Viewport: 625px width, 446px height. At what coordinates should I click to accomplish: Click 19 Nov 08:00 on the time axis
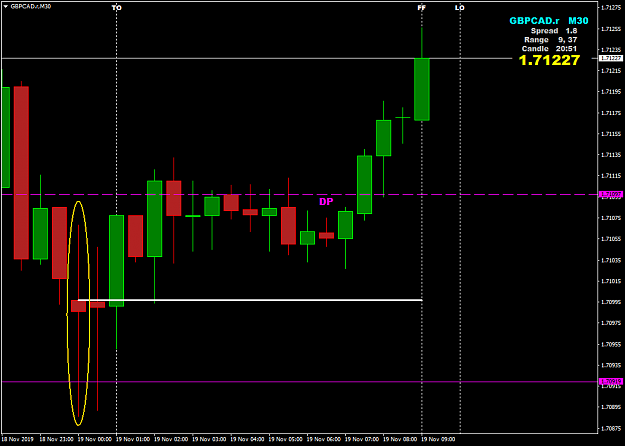coord(400,439)
